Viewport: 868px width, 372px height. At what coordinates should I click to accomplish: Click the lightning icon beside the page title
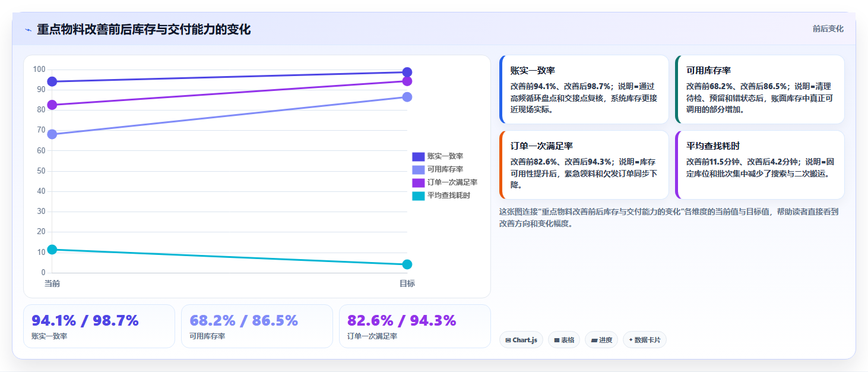28,30
